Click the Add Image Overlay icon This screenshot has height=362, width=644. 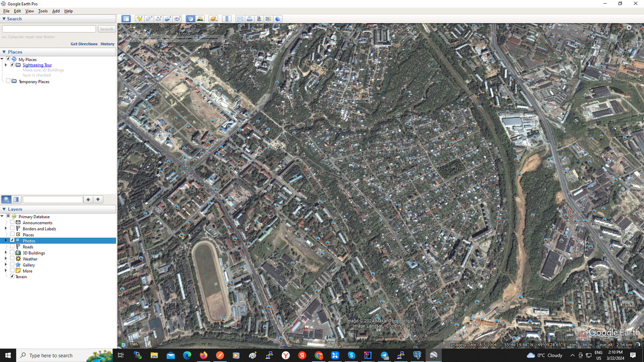[167, 19]
